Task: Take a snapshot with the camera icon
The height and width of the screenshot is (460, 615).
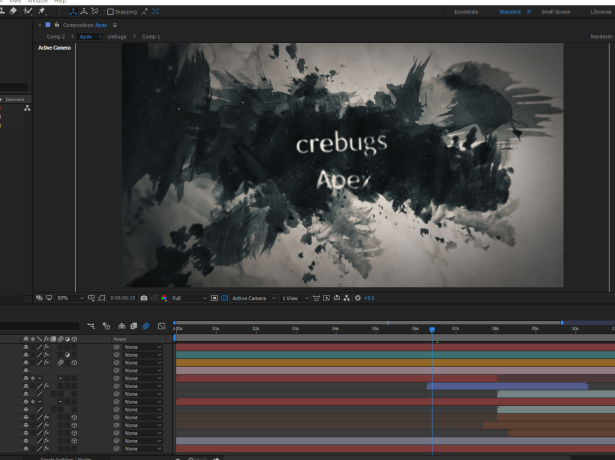Action: pyautogui.click(x=144, y=298)
